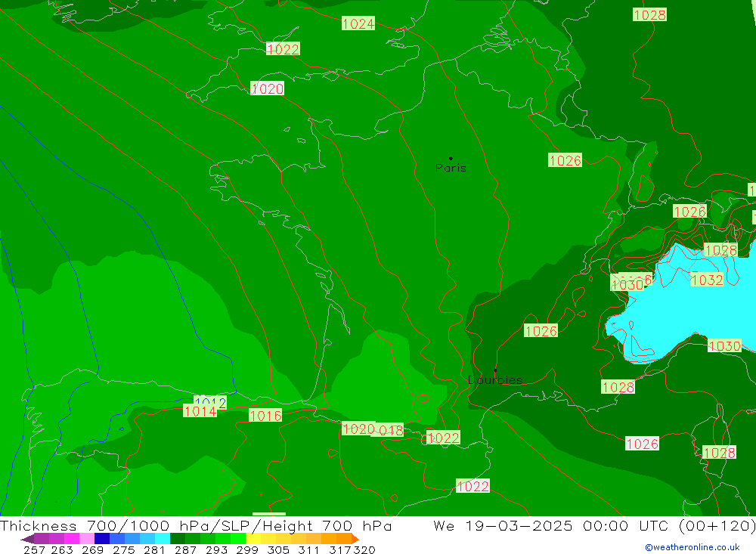The width and height of the screenshot is (756, 554).
Task: Select the Paris city label
Action: (x=451, y=168)
